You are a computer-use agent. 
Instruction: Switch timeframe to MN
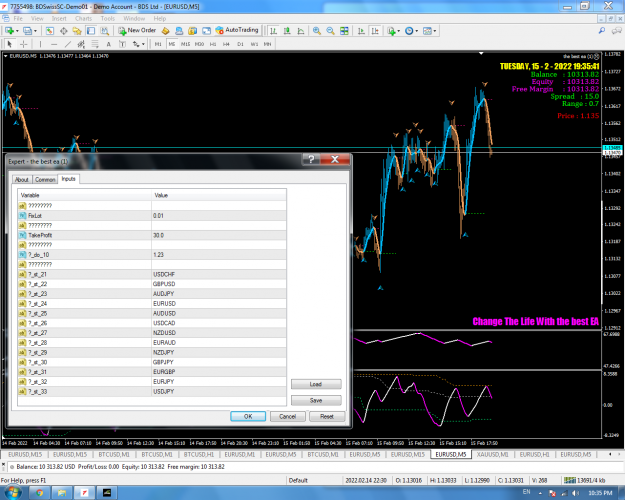pos(267,44)
